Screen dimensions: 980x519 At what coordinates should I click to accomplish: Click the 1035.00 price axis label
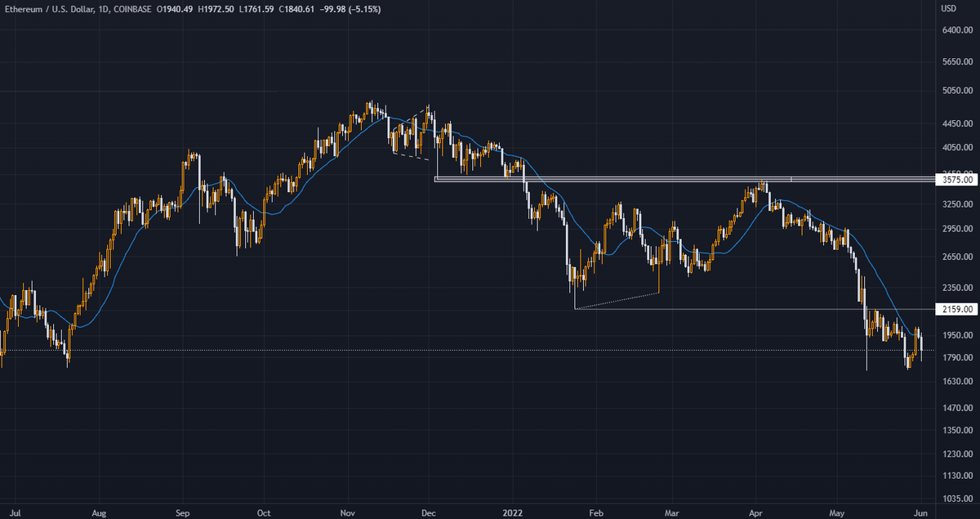(x=956, y=498)
